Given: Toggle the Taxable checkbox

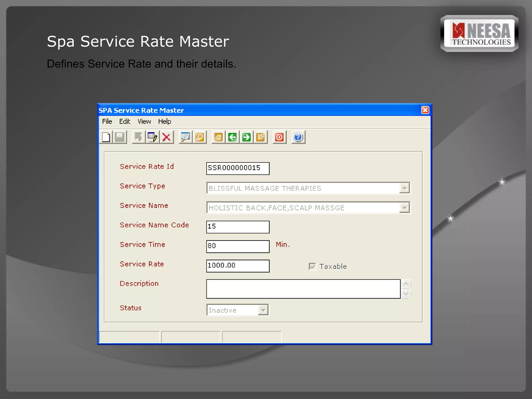Looking at the screenshot, I should pos(312,266).
